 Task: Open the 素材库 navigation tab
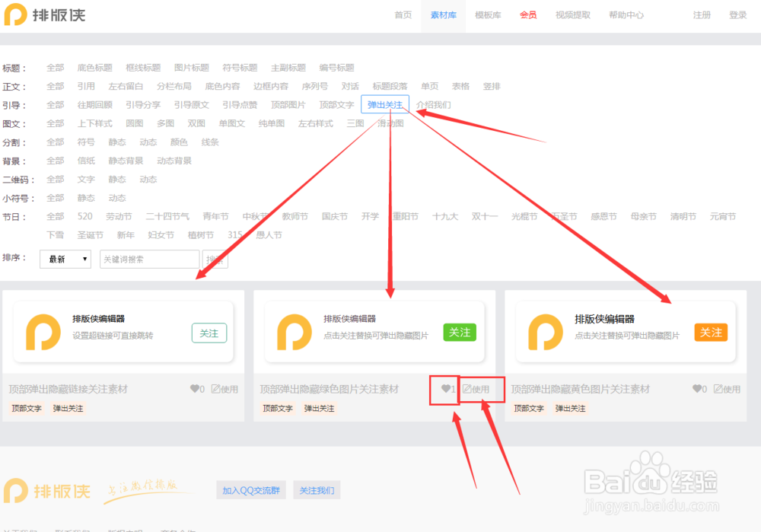click(443, 15)
